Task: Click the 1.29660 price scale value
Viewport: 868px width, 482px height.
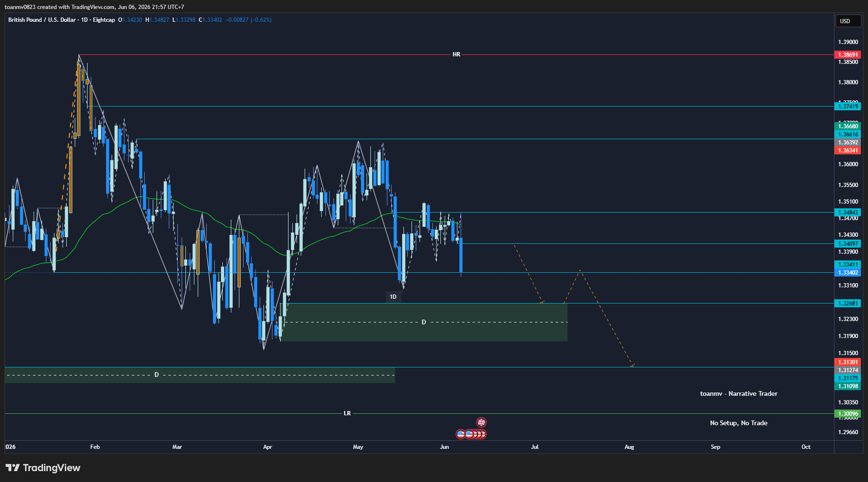Action: pyautogui.click(x=848, y=432)
